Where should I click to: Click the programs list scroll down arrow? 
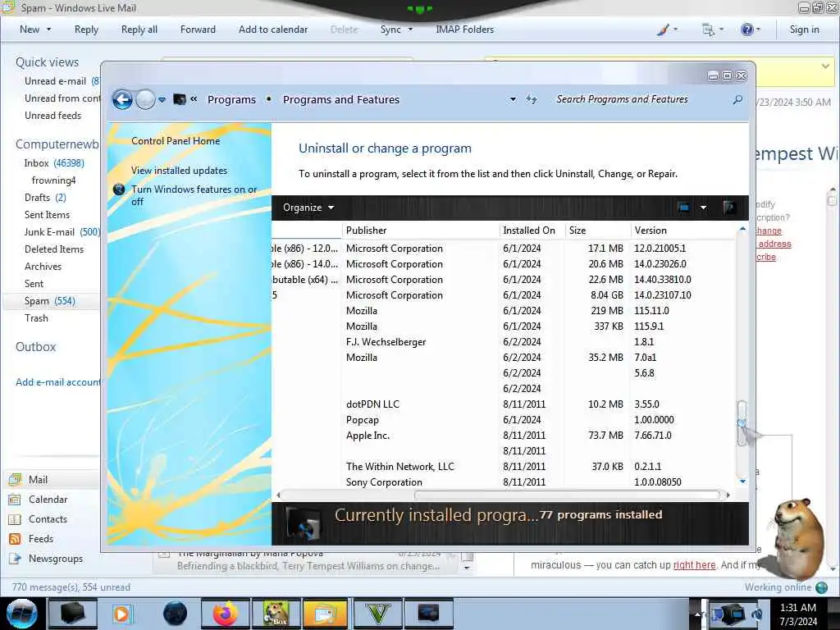point(742,482)
